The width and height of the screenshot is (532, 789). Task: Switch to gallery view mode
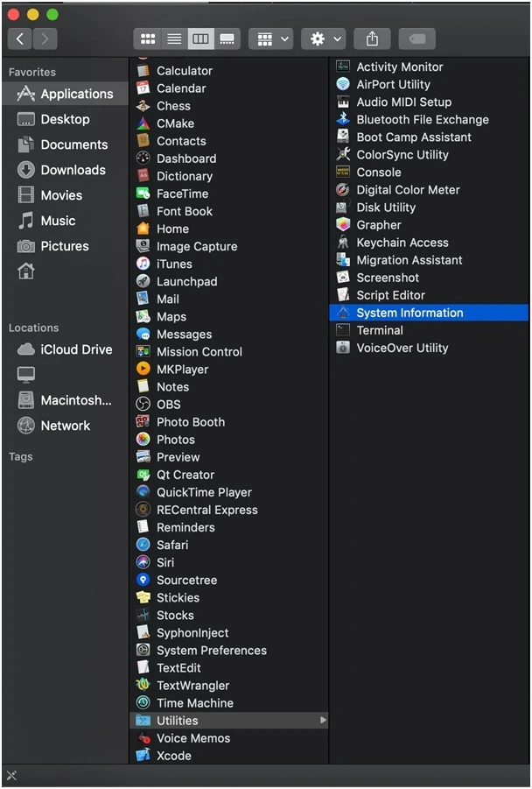[227, 39]
